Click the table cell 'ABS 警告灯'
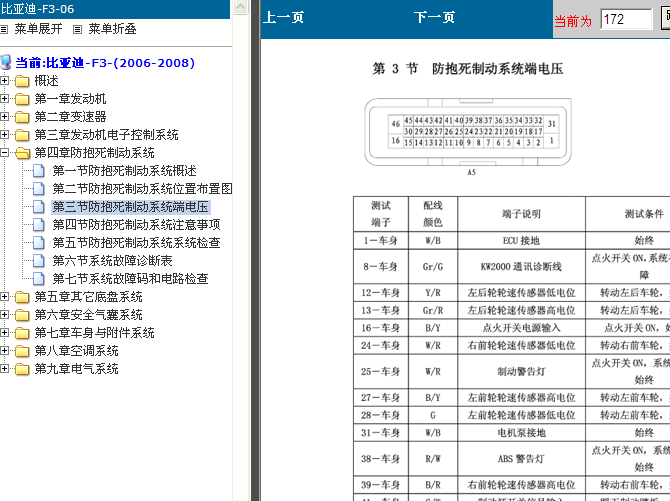 click(x=521, y=459)
